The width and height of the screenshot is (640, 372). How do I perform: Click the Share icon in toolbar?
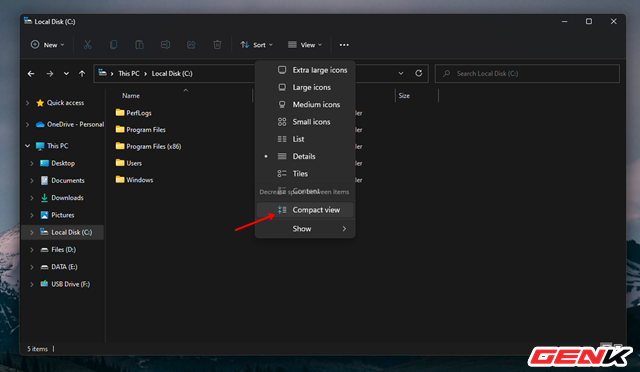point(191,45)
